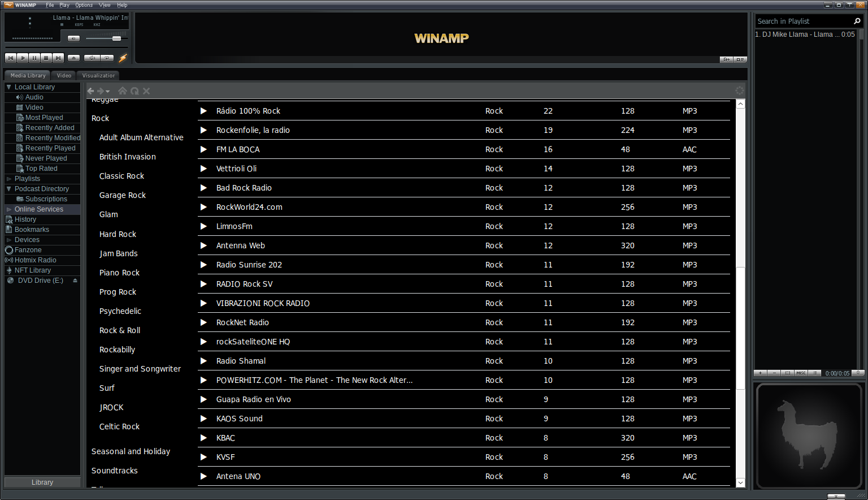Expand the Devices tree node
868x500 pixels.
click(x=8, y=240)
